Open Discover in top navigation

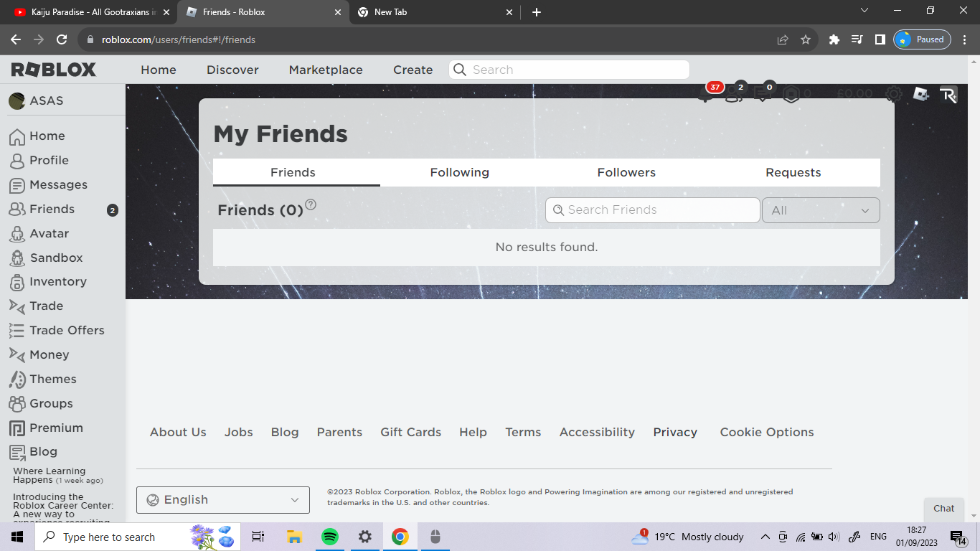point(232,70)
